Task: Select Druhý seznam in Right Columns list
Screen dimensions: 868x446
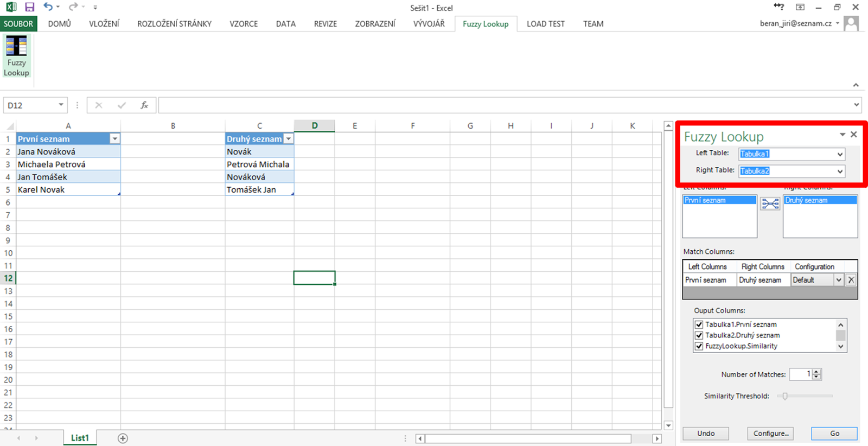Action: coord(820,200)
